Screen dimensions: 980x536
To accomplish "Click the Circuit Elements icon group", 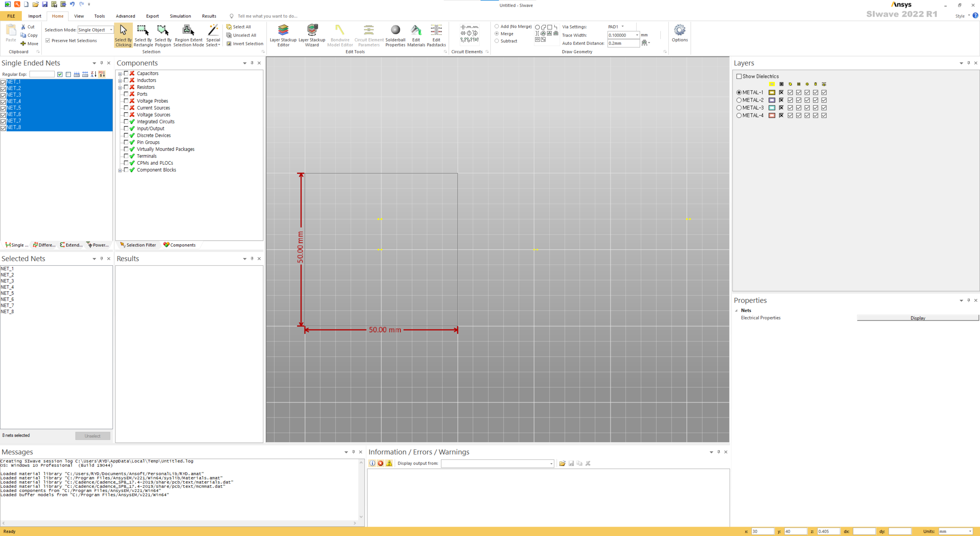I will pyautogui.click(x=469, y=33).
